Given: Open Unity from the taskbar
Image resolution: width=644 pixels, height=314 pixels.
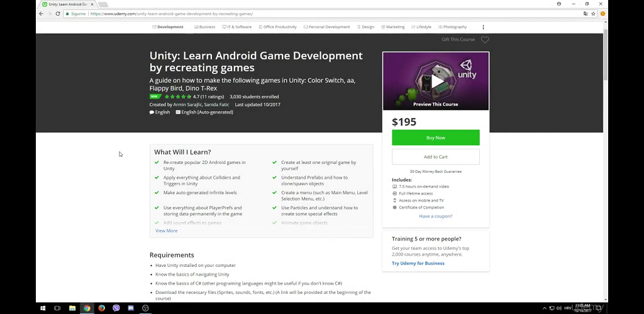Looking at the screenshot, I should 145,308.
